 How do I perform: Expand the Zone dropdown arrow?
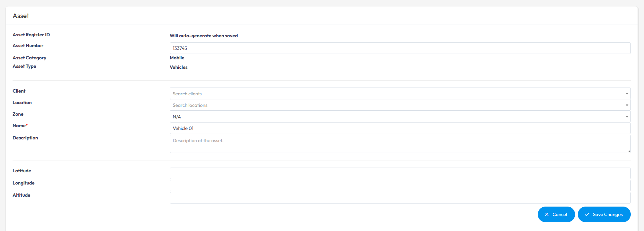pyautogui.click(x=627, y=117)
